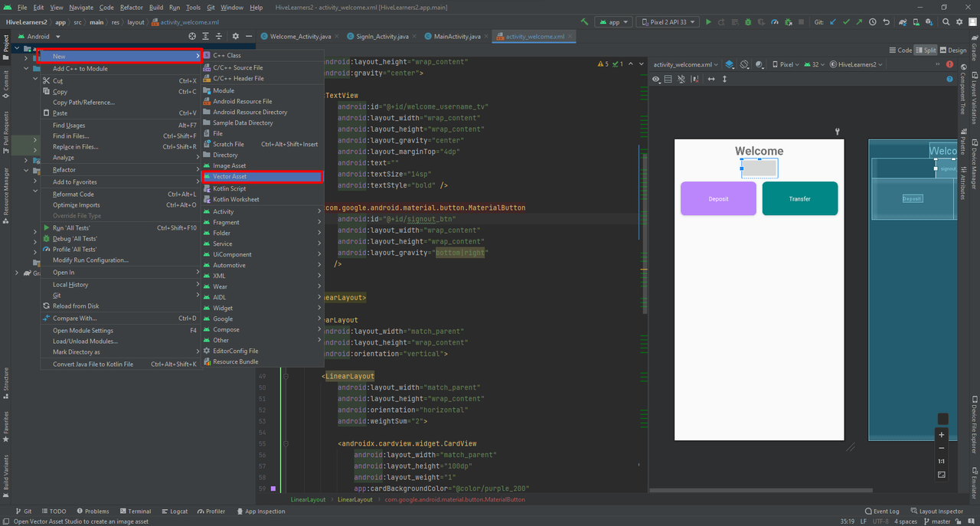Open the HiveLearners2 theme dropdown
The height and width of the screenshot is (526, 980).
click(856, 64)
